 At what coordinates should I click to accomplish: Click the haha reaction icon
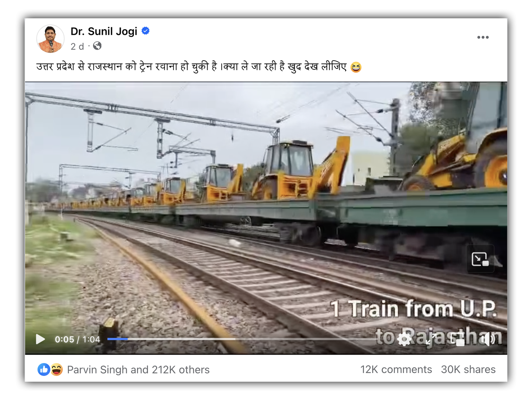(57, 369)
